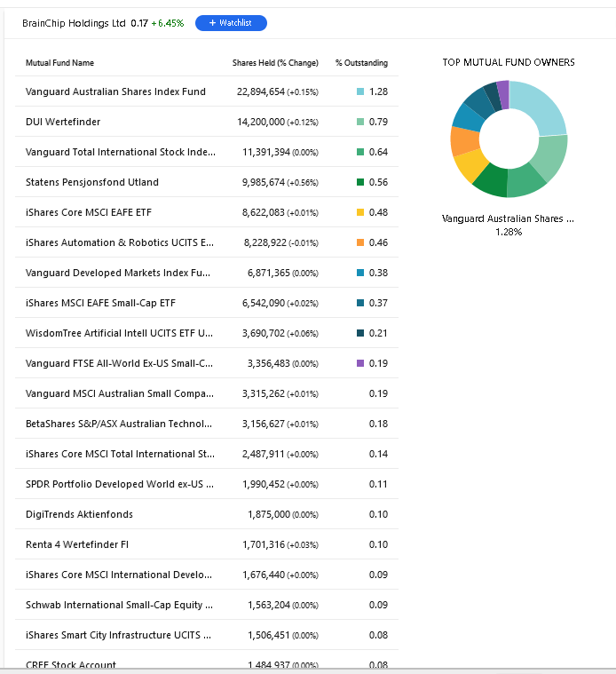The height and width of the screenshot is (674, 616).
Task: Click dark navy swatch beside 0.21
Action: pos(360,333)
